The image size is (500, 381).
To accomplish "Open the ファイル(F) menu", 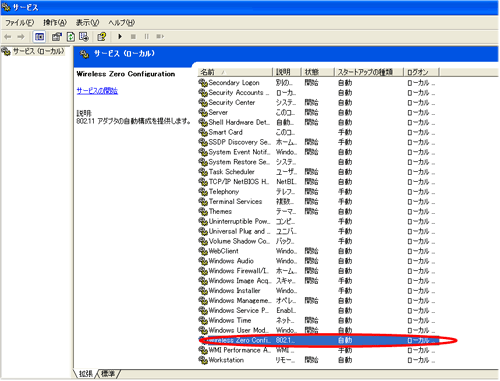I will click(19, 23).
